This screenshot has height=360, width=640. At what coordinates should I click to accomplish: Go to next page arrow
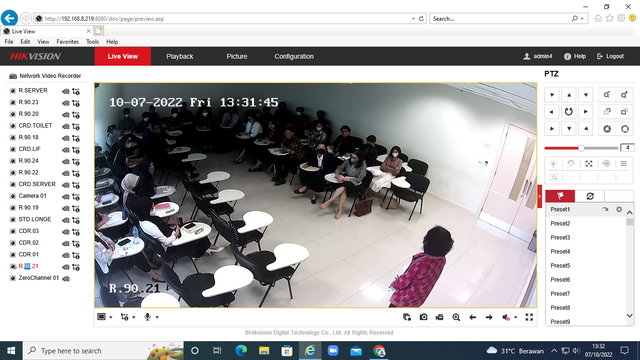click(489, 317)
